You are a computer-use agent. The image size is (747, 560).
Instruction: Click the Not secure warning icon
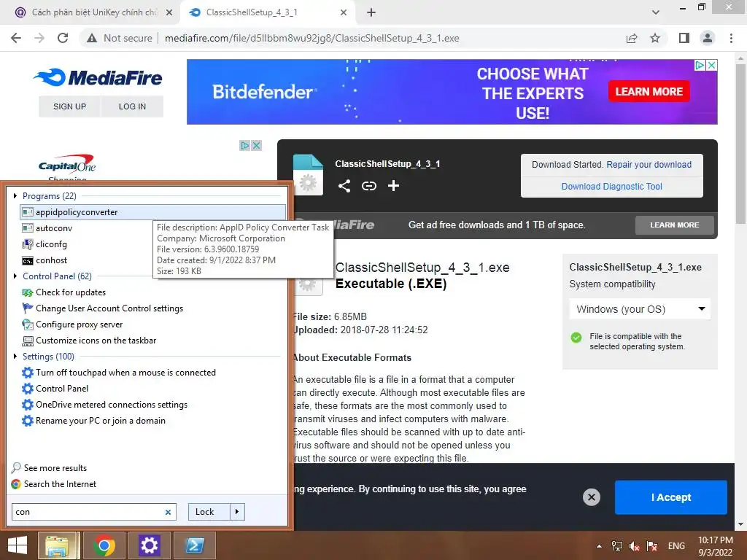(x=92, y=38)
